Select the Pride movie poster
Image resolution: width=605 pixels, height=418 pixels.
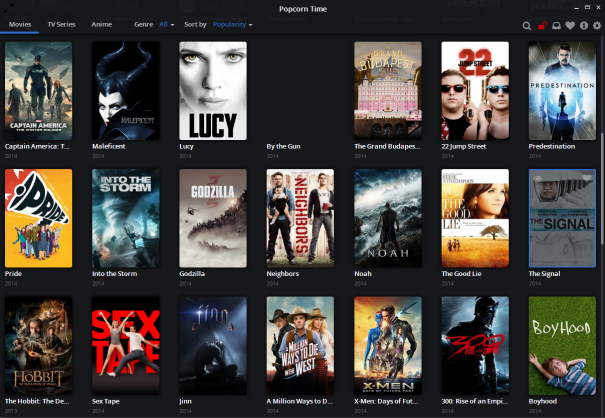point(38,218)
